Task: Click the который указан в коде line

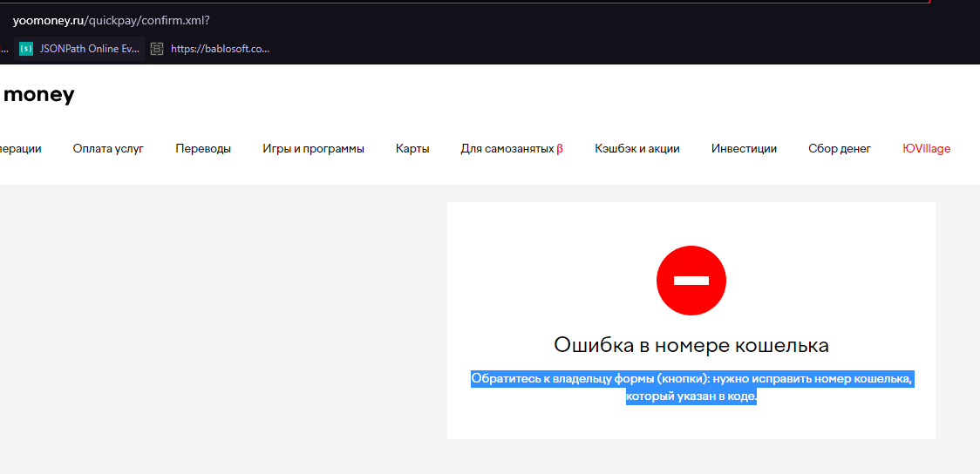Action: tap(691, 396)
